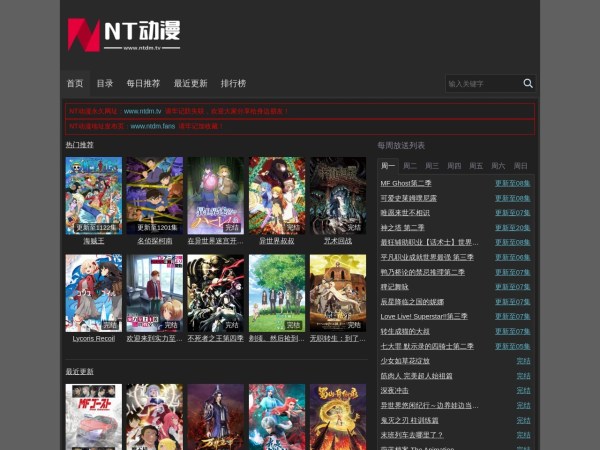The width and height of the screenshot is (600, 450).
Task: Open the 海贼王 poster thumbnail
Action: coord(93,195)
